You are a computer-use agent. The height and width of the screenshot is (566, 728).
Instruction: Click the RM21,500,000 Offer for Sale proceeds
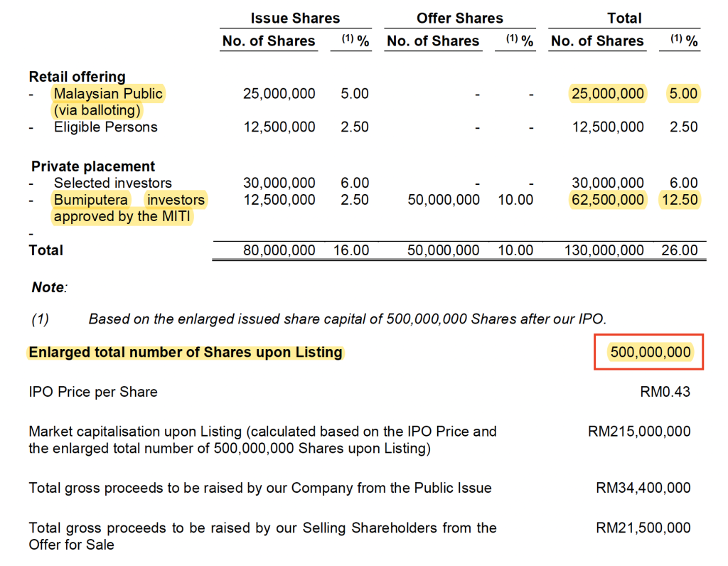pos(643,528)
